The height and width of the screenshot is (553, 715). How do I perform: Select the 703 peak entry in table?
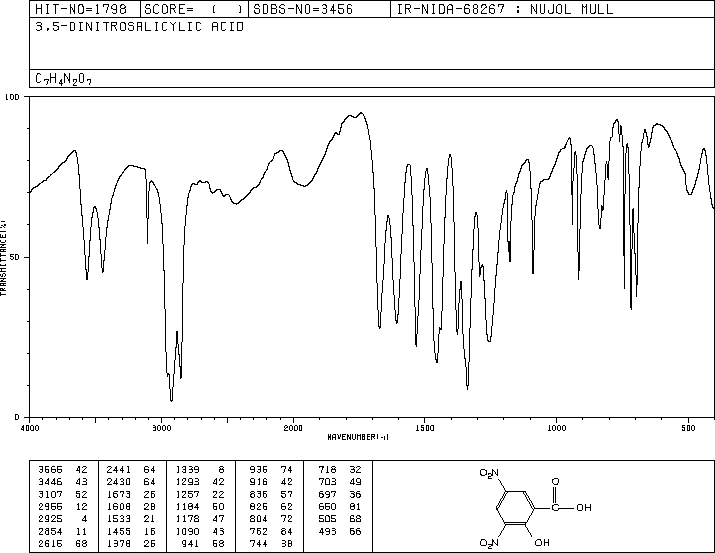click(340, 482)
